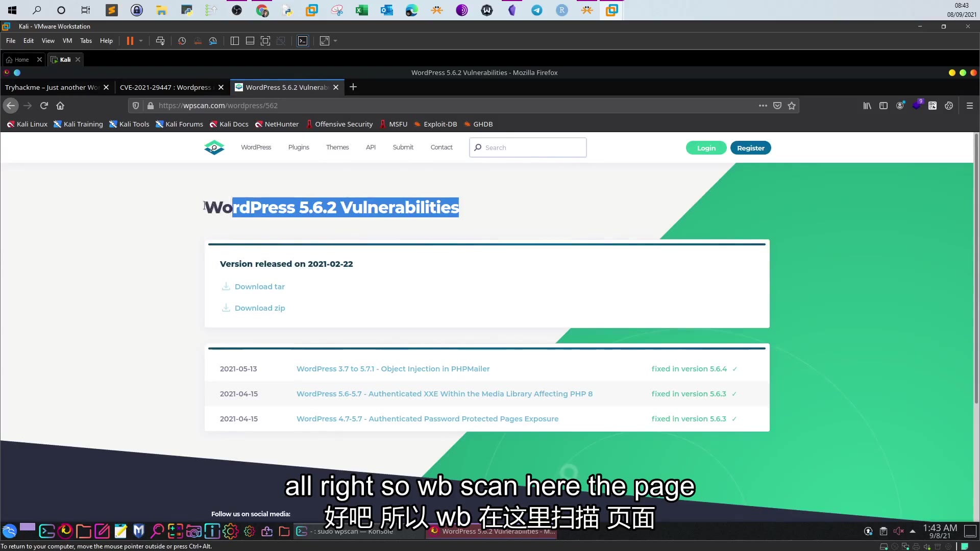
Task: Click the Firefox refresh page icon
Action: [44, 105]
